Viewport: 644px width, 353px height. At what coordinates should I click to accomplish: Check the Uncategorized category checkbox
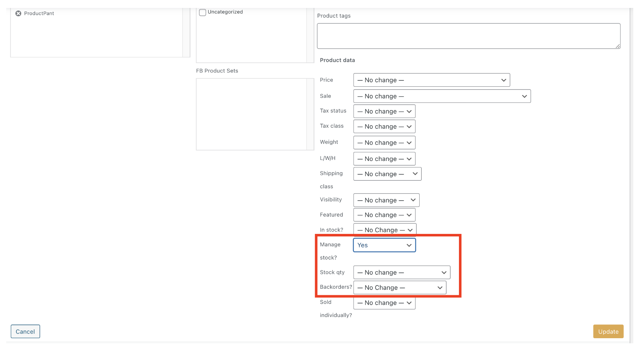(x=202, y=12)
